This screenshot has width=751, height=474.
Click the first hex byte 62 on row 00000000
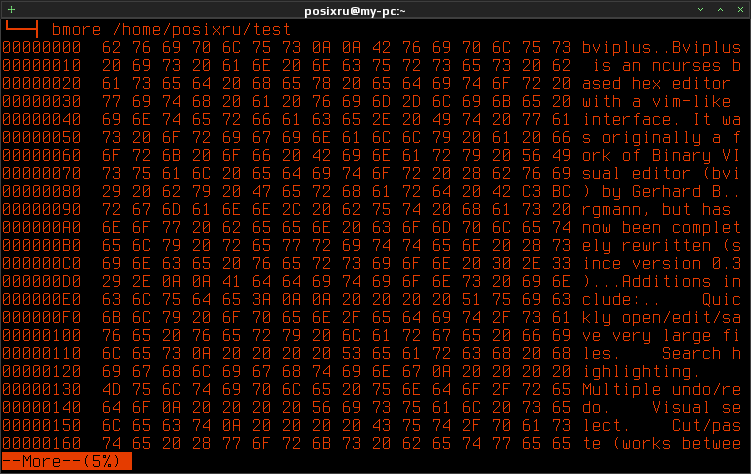[x=112, y=47]
